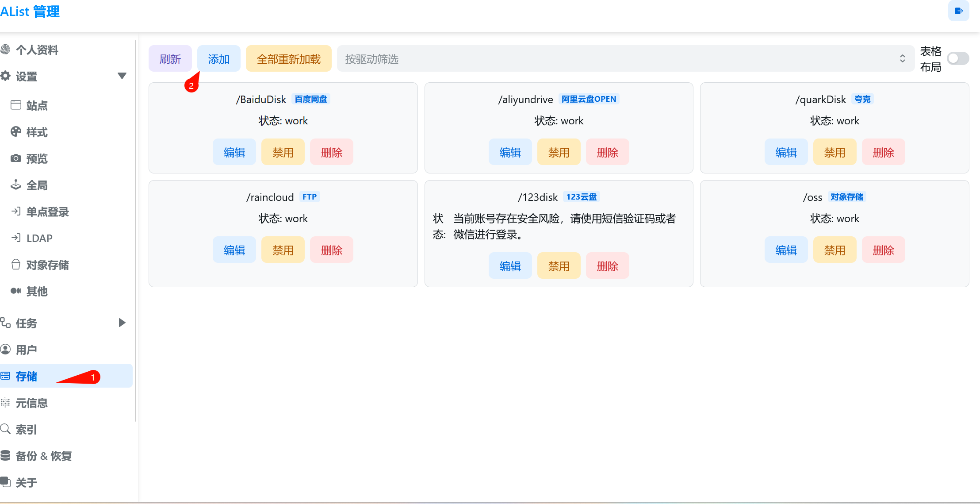This screenshot has height=504, width=980.
Task: Click the 刷新 refresh button
Action: (x=170, y=58)
